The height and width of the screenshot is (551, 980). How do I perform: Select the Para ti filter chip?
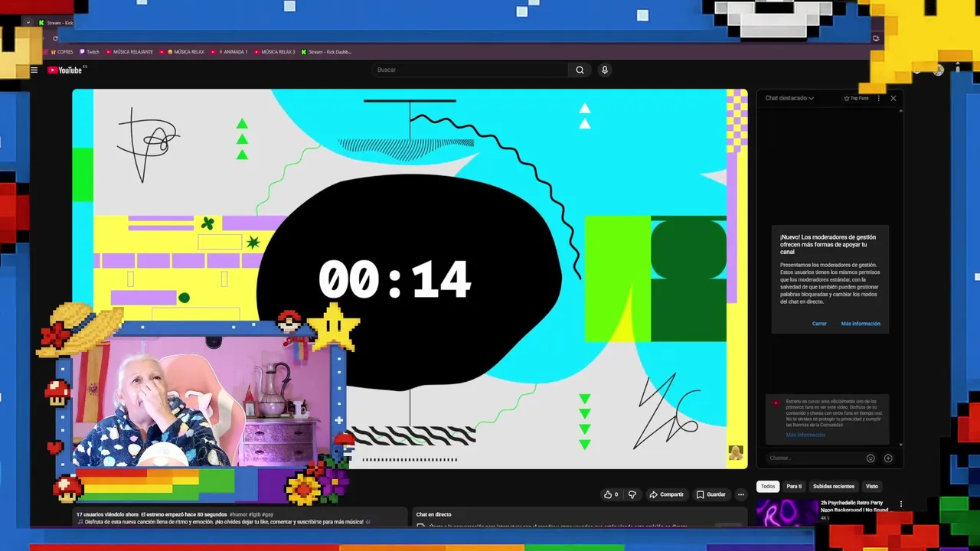tap(794, 487)
